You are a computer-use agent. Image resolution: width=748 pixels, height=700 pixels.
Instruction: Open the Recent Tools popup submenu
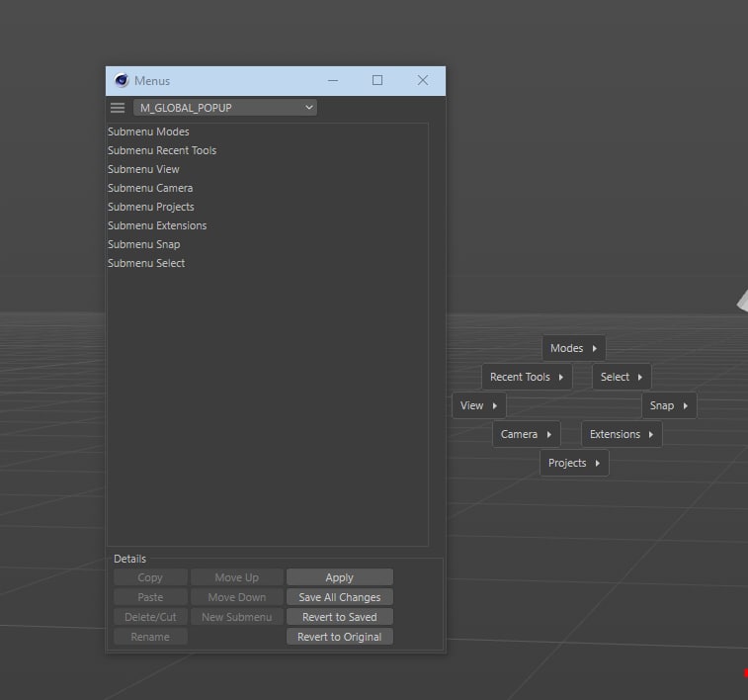point(527,377)
